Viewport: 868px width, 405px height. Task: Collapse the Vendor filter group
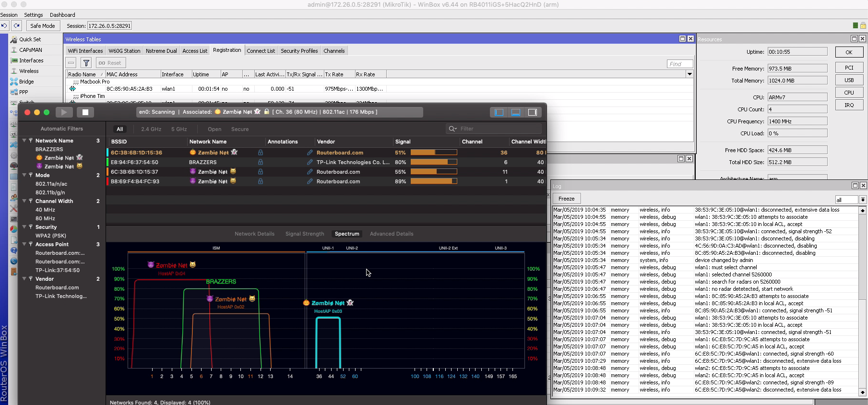point(24,279)
